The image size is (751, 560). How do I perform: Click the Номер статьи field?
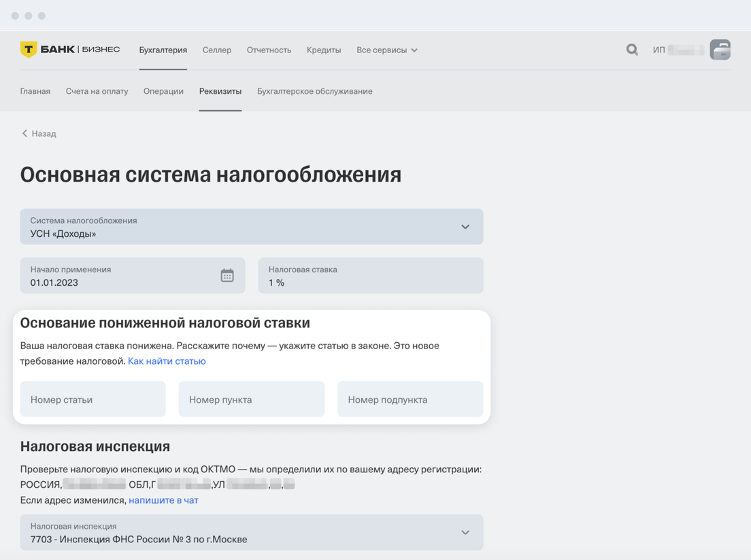pos(93,399)
